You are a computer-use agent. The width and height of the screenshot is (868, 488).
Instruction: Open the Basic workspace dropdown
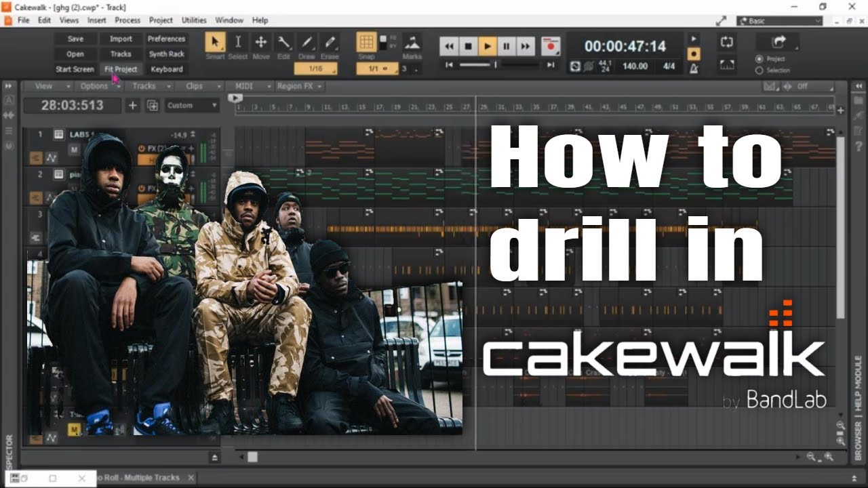tap(780, 21)
